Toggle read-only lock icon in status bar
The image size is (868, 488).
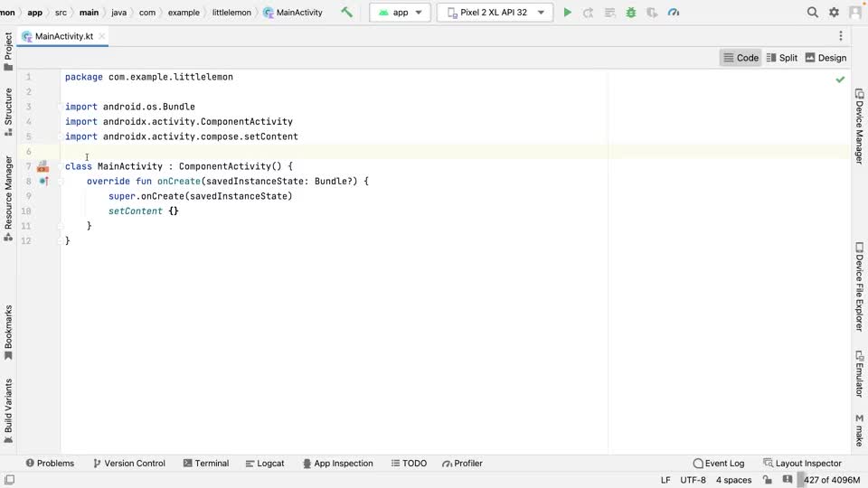767,480
